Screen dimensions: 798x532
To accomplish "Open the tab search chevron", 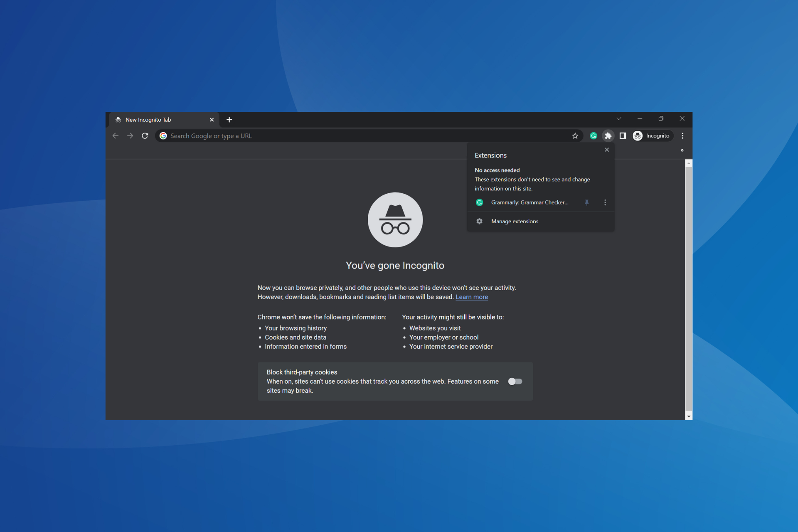I will pyautogui.click(x=619, y=119).
